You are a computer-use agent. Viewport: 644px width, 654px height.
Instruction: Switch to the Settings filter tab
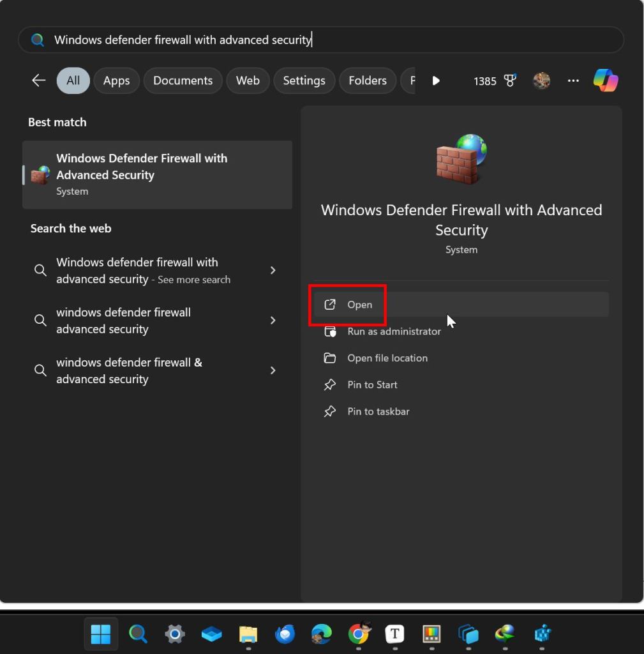tap(304, 80)
